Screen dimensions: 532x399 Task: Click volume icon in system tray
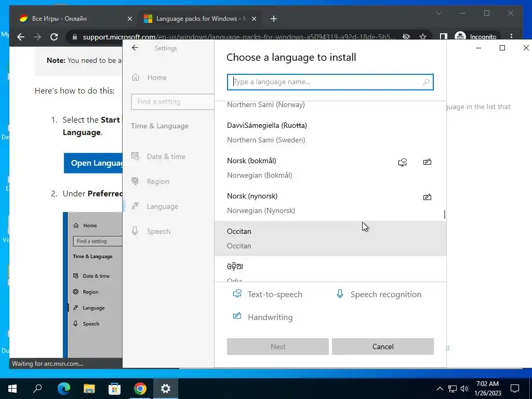pyautogui.click(x=464, y=389)
